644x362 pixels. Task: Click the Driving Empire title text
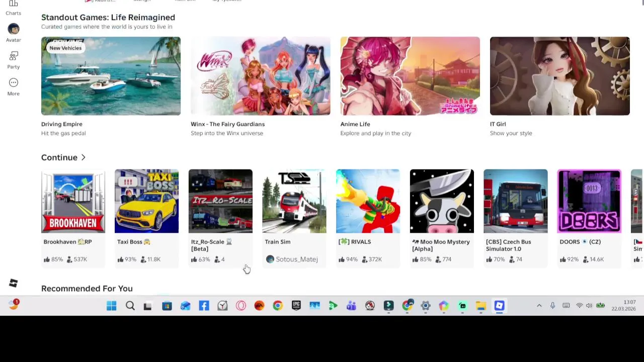pyautogui.click(x=62, y=124)
